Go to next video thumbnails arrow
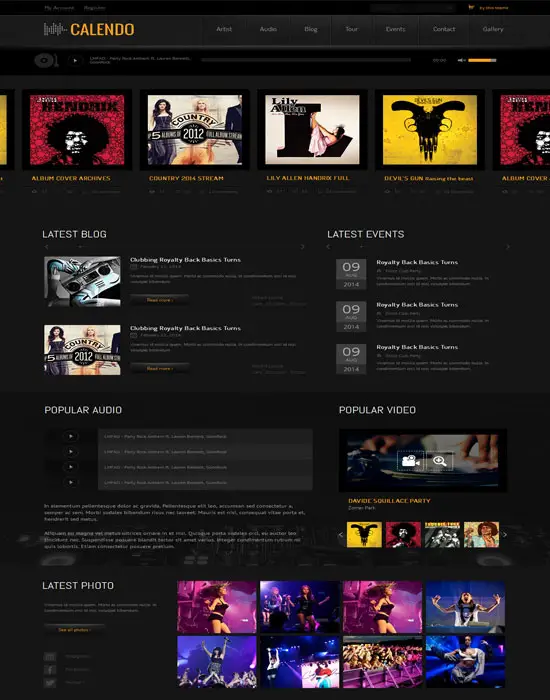The height and width of the screenshot is (700, 550). click(x=504, y=534)
